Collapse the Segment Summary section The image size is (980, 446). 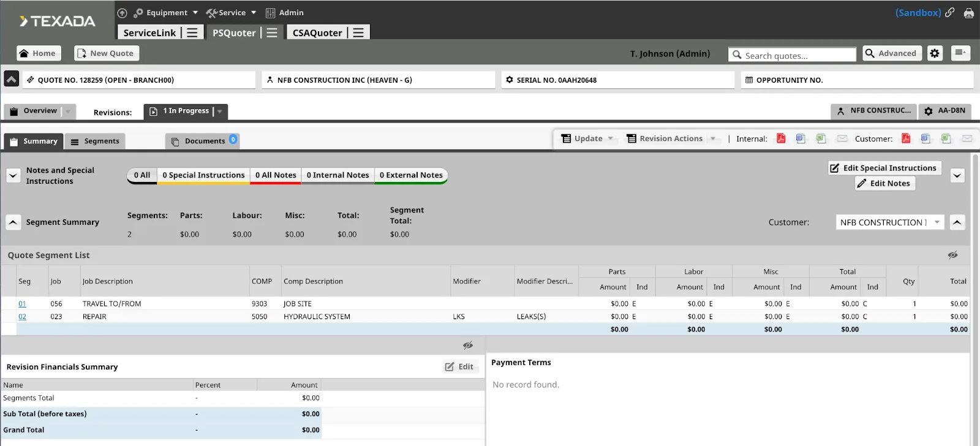click(x=13, y=222)
